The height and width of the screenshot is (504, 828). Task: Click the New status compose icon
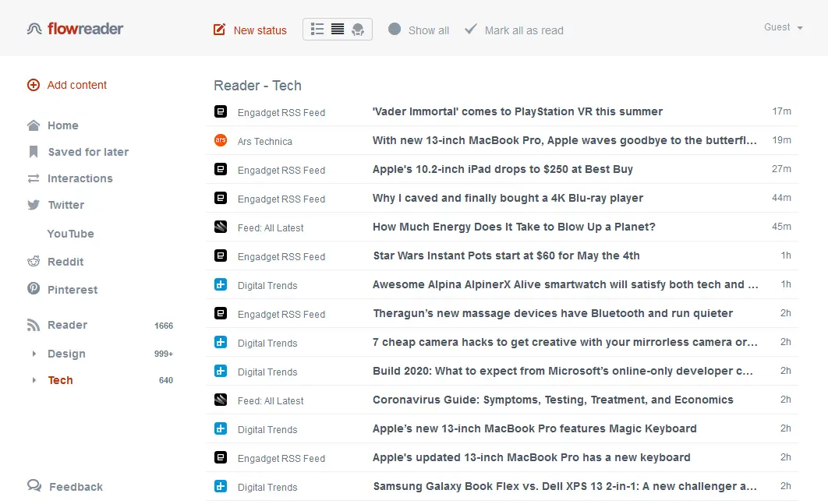click(x=219, y=30)
